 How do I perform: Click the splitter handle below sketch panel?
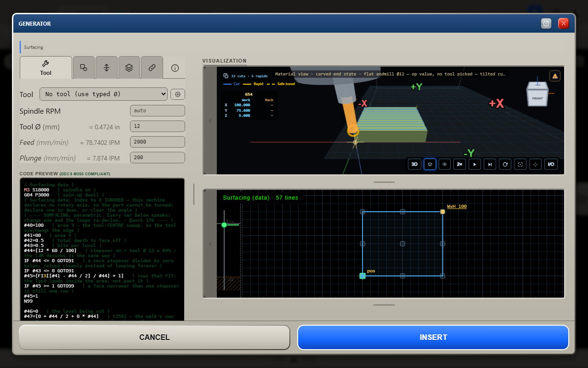click(384, 305)
